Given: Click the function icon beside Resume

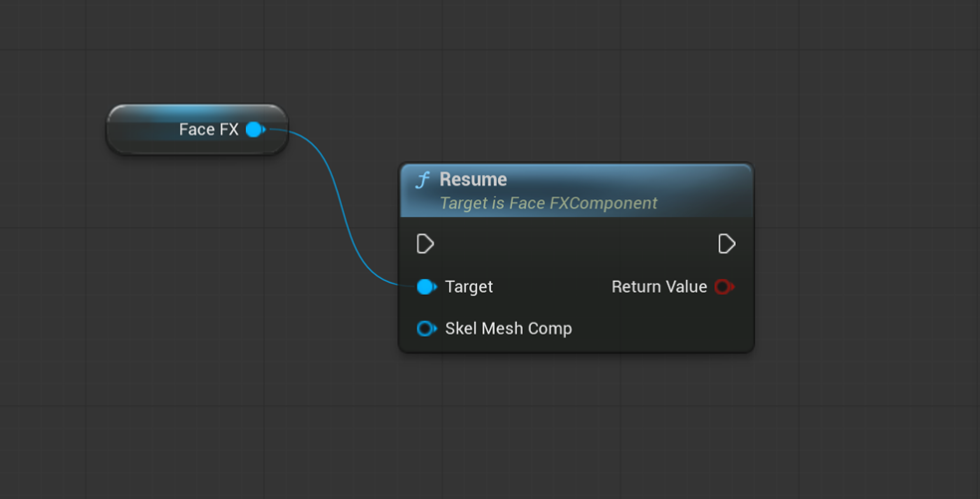Looking at the screenshot, I should pyautogui.click(x=423, y=180).
